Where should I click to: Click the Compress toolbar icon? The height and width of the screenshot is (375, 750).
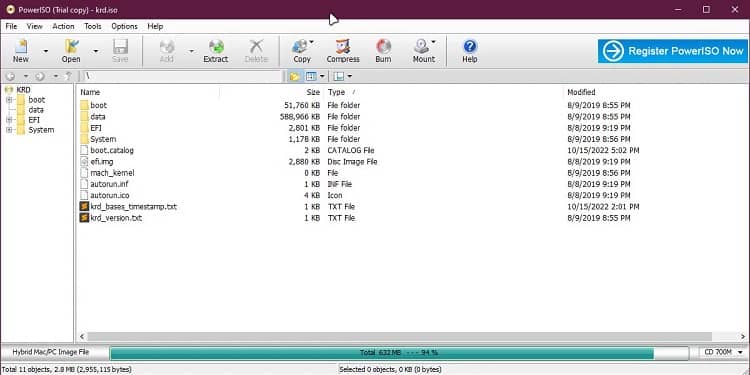(x=343, y=51)
